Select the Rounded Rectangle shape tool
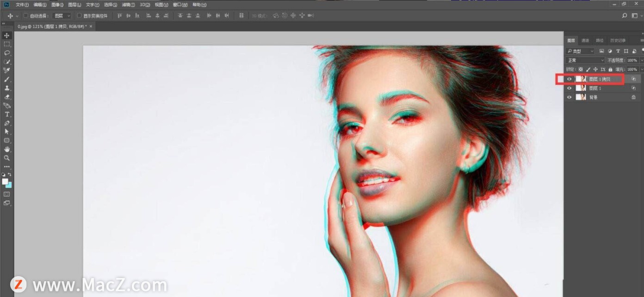Screen dimensions: 644x297 (x=6, y=140)
